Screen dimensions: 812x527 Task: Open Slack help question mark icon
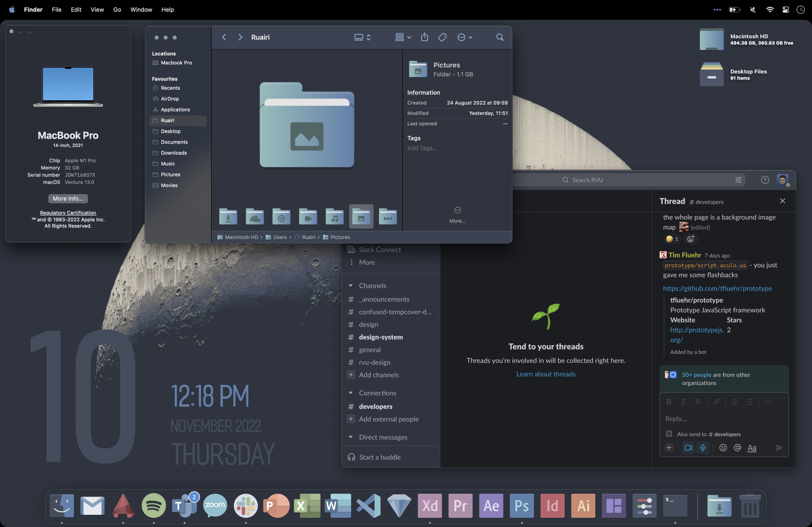pyautogui.click(x=765, y=180)
